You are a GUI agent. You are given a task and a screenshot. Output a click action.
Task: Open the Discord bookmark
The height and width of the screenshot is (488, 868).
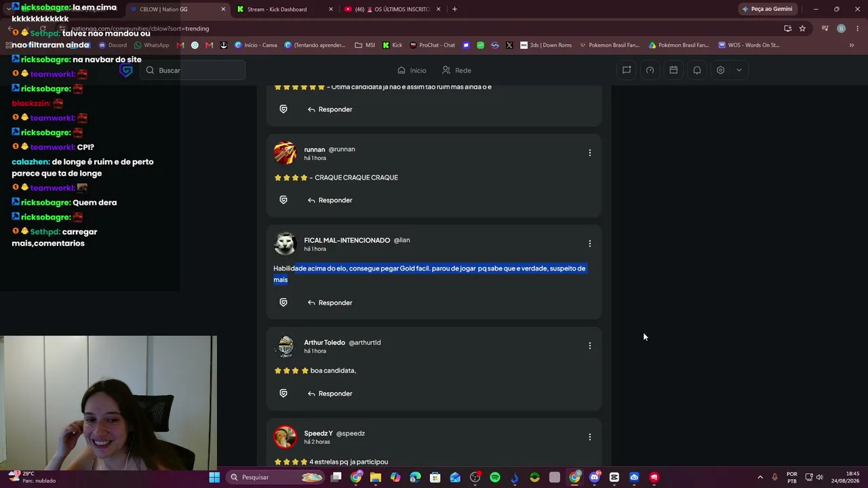pyautogui.click(x=113, y=45)
